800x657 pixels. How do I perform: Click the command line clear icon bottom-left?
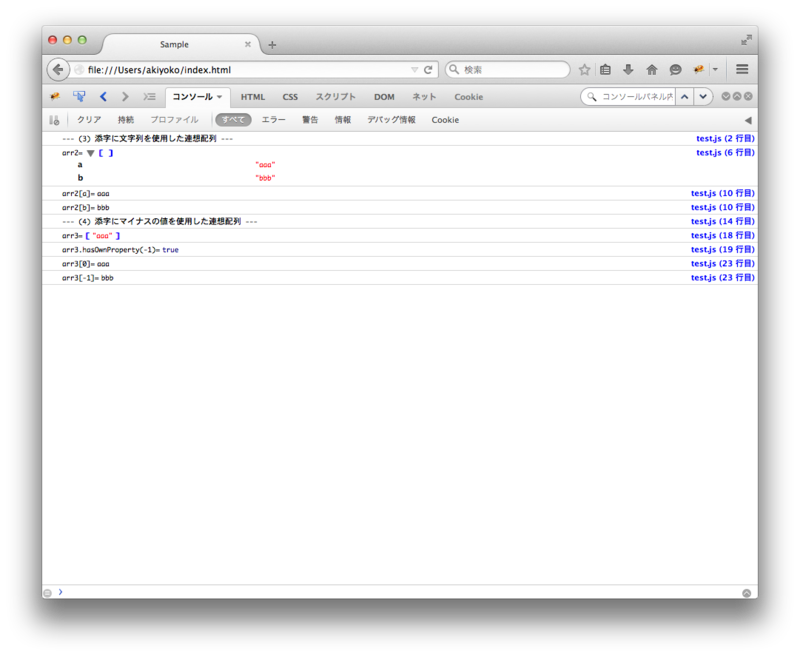[x=47, y=593]
